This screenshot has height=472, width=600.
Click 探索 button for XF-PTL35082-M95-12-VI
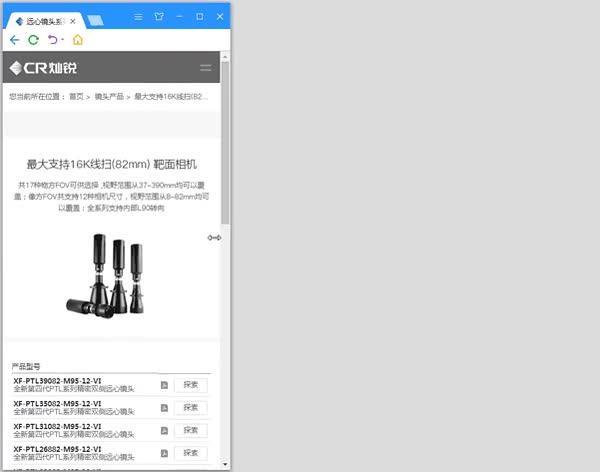(x=191, y=407)
